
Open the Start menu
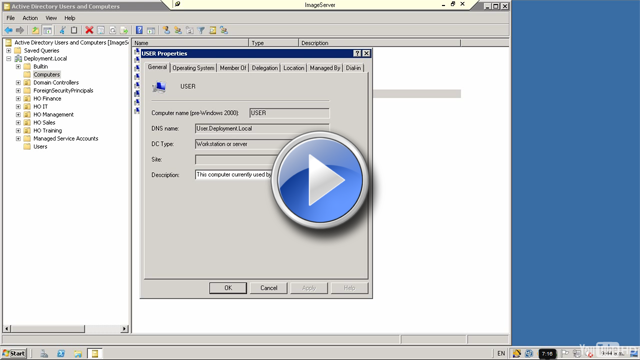point(14,353)
